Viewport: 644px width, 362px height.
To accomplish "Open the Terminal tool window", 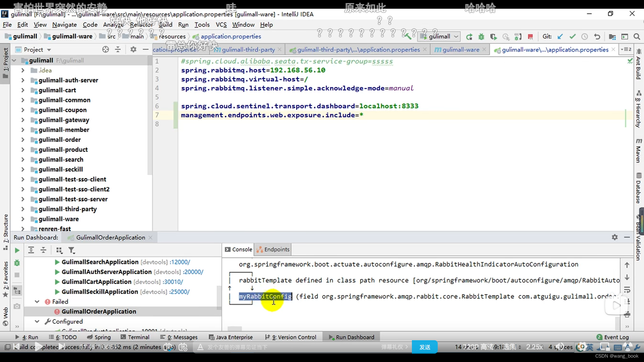I will [x=135, y=337].
